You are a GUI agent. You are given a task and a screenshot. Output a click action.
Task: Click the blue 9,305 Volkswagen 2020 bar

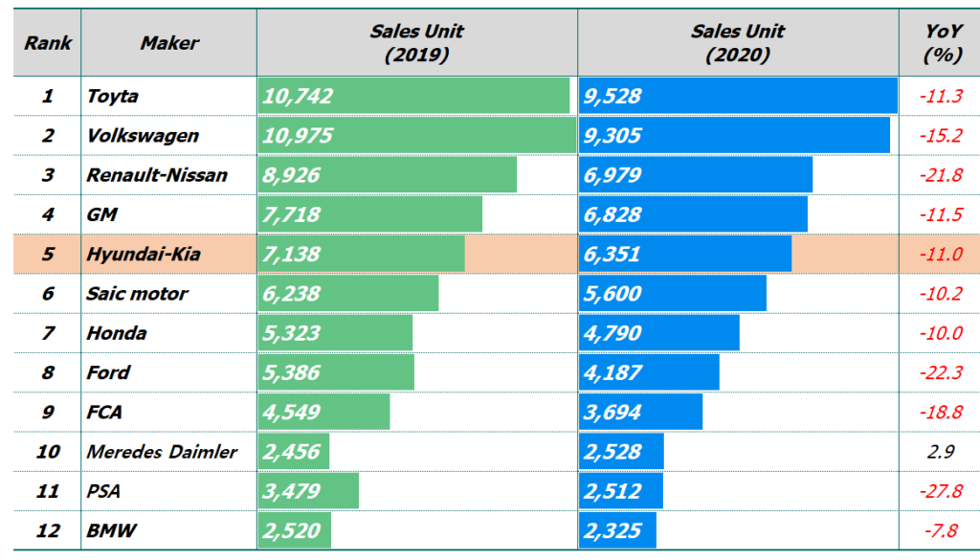(x=735, y=135)
